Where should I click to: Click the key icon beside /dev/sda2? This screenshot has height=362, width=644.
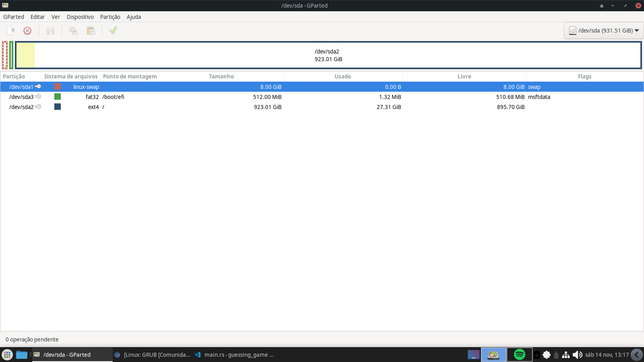tap(38, 107)
